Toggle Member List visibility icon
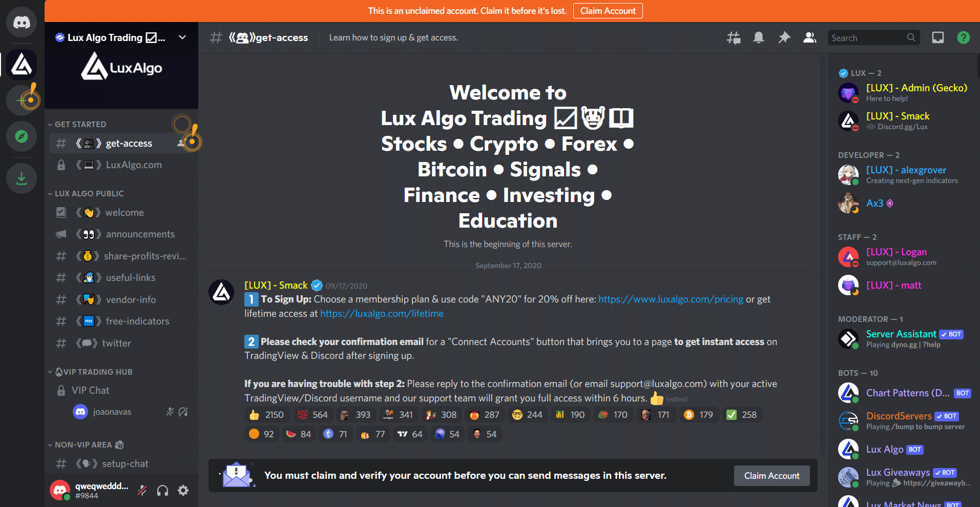 click(810, 37)
